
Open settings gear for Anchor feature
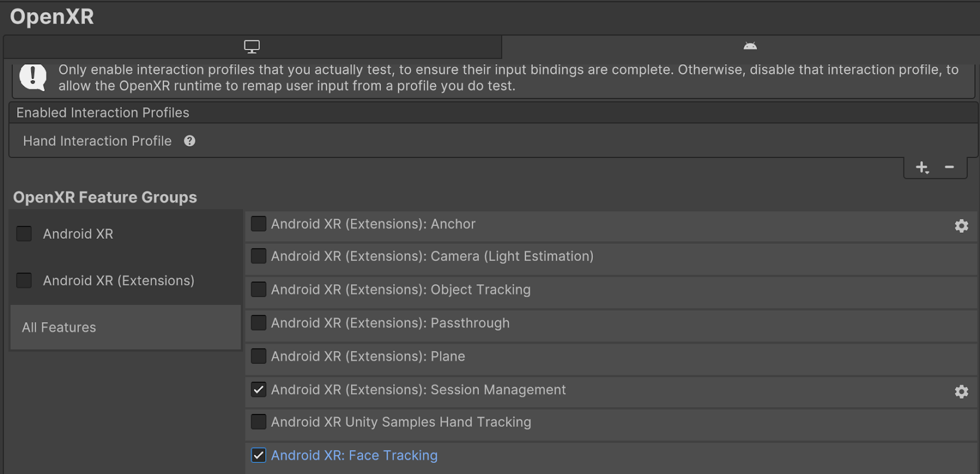pyautogui.click(x=962, y=226)
